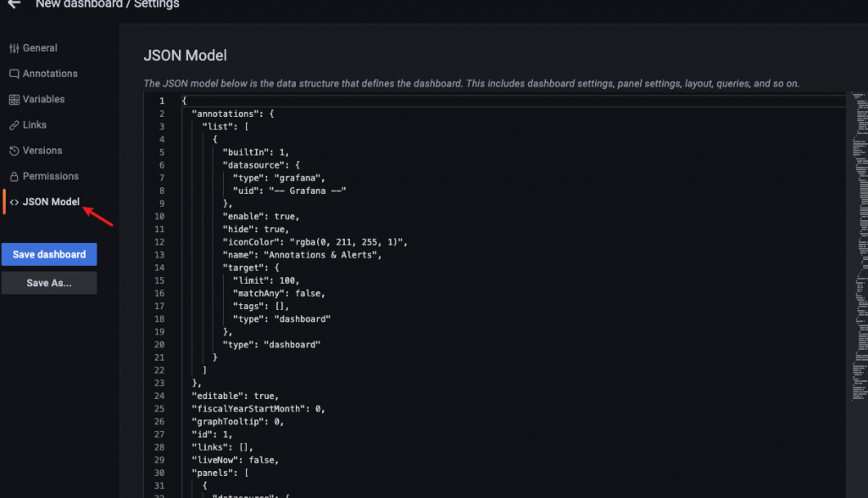Screen dimensions: 868x498
Task: Click the "target": { line
Action: [x=251, y=268]
